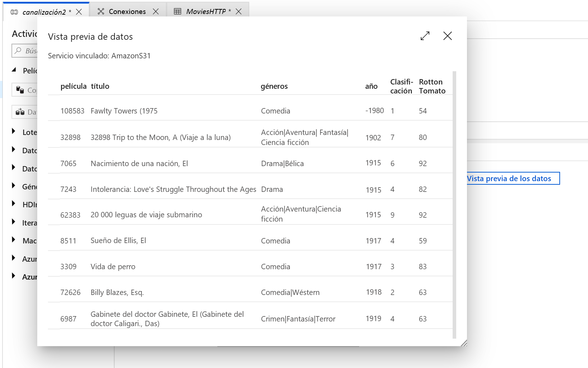The image size is (588, 368).
Task: Close the Conexiones tab
Action: (x=156, y=11)
